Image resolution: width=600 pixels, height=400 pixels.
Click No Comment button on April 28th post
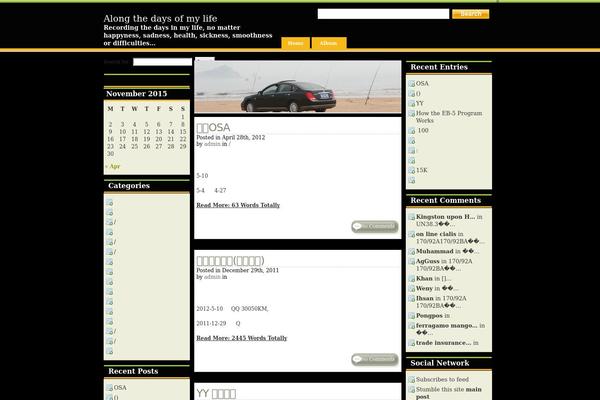(375, 227)
